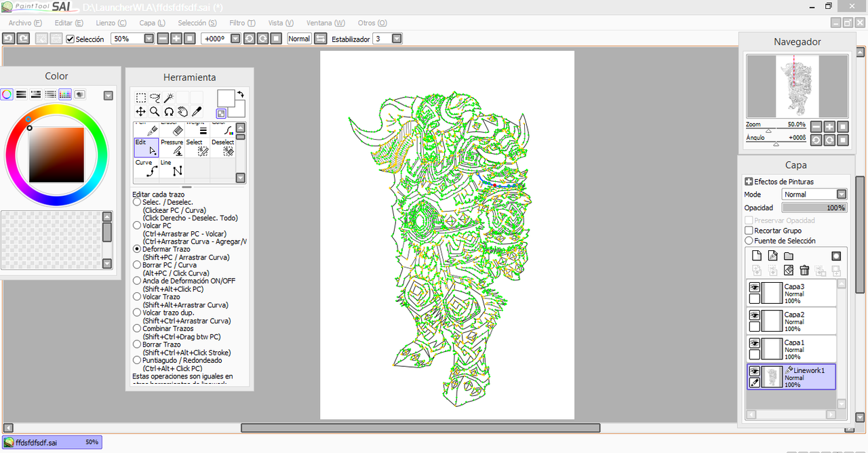This screenshot has width=868, height=453.
Task: Click the toolbar zoom out minus button
Action: tap(163, 39)
